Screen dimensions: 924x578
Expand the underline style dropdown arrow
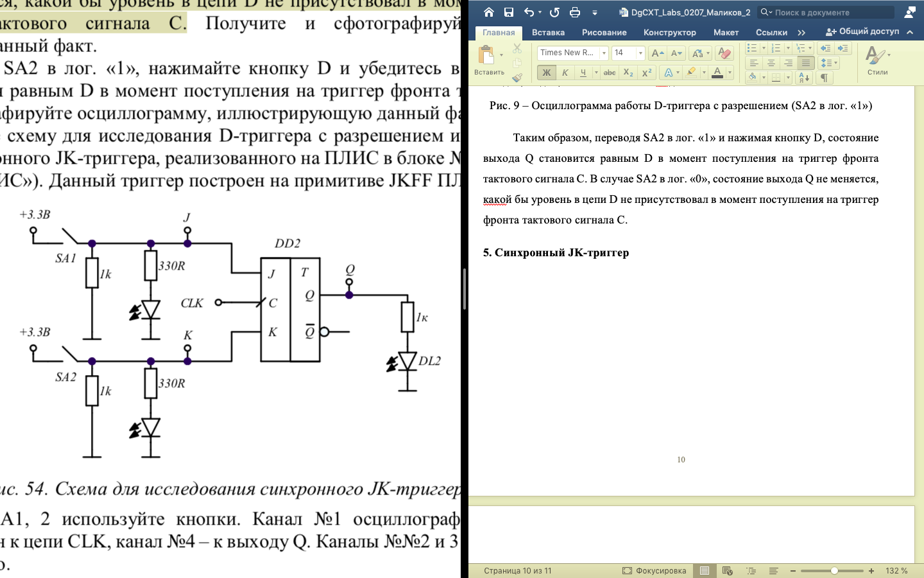click(x=596, y=73)
